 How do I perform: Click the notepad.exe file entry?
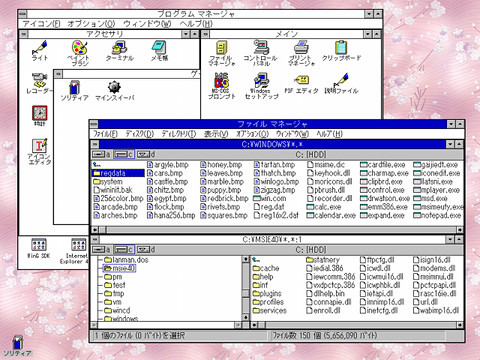pyautogui.click(x=437, y=215)
